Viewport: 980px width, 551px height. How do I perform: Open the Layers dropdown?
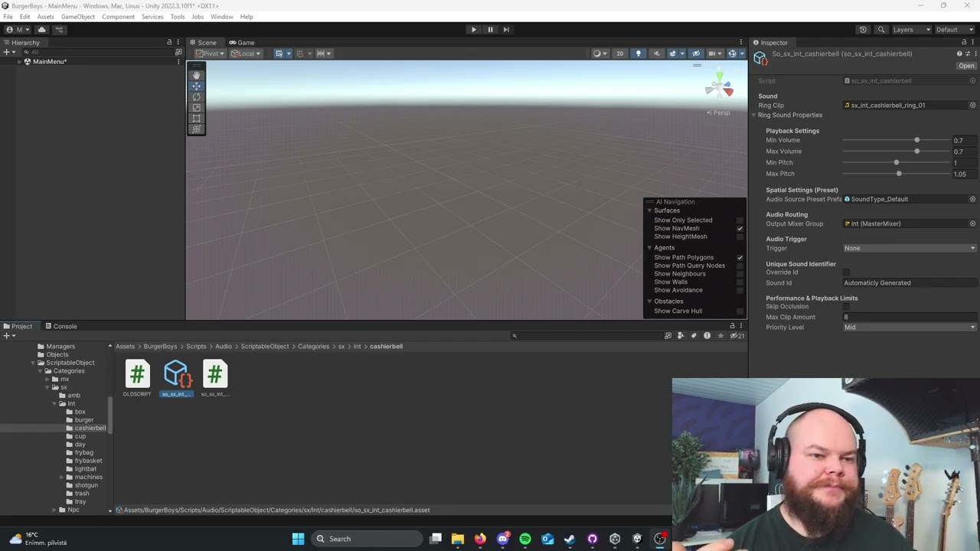pyautogui.click(x=911, y=30)
